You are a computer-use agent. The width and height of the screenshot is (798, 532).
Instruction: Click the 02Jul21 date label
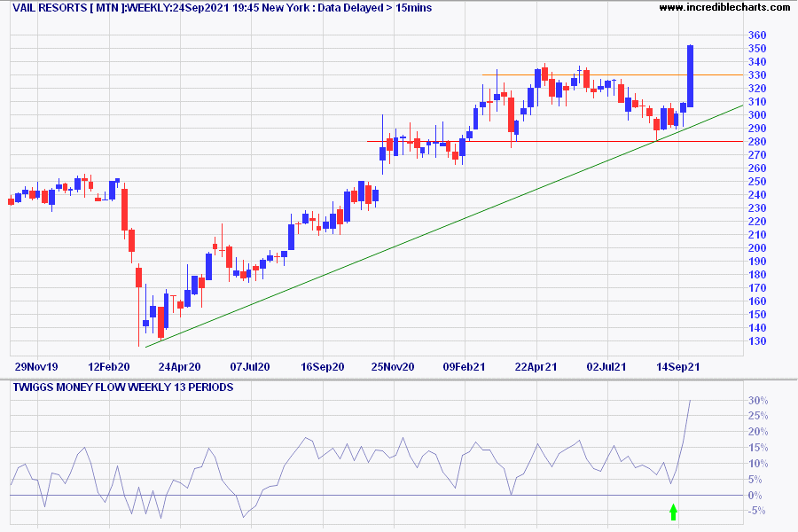pyautogui.click(x=606, y=366)
